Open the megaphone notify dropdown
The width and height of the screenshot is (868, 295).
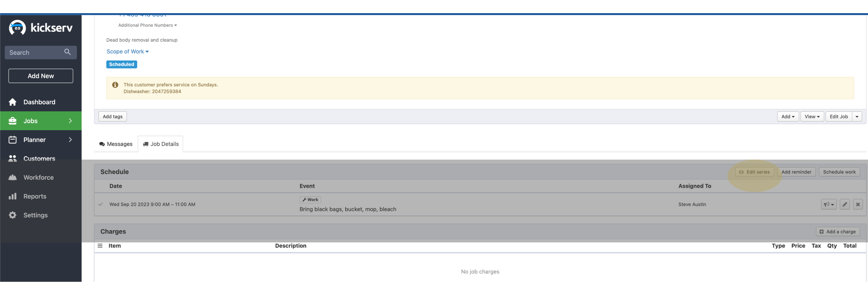point(829,204)
